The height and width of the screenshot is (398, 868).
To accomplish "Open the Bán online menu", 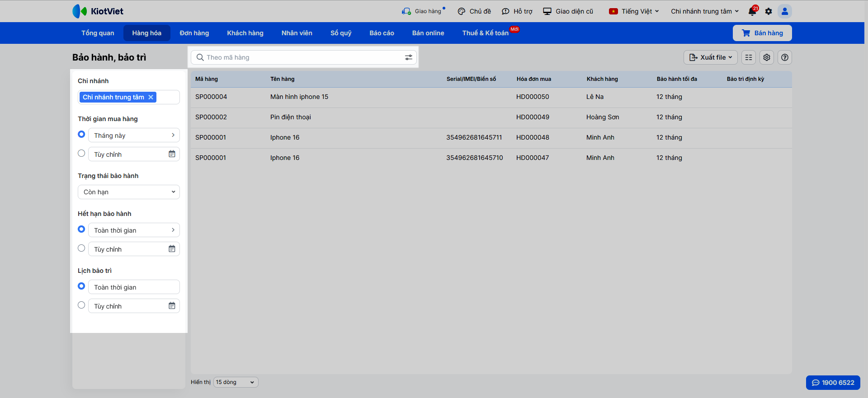I will pos(428,33).
